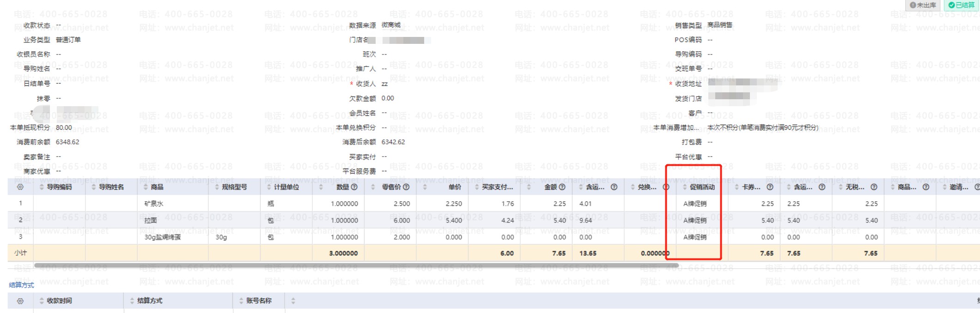Click the sort arrows of 数量 column
The height and width of the screenshot is (313, 980).
point(321,187)
